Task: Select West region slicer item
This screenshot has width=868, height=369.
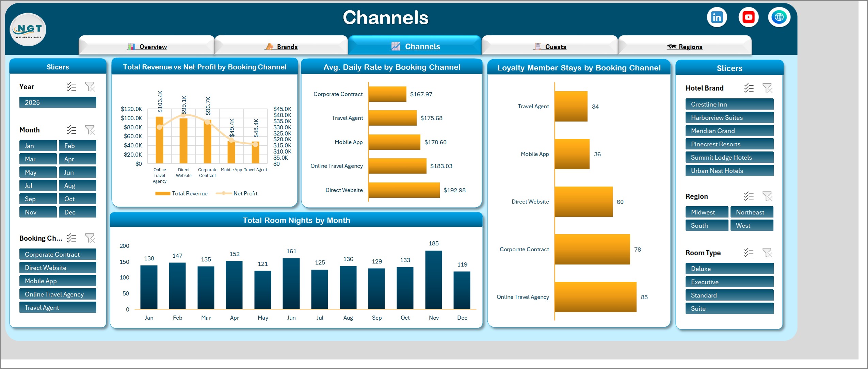Action: point(752,225)
